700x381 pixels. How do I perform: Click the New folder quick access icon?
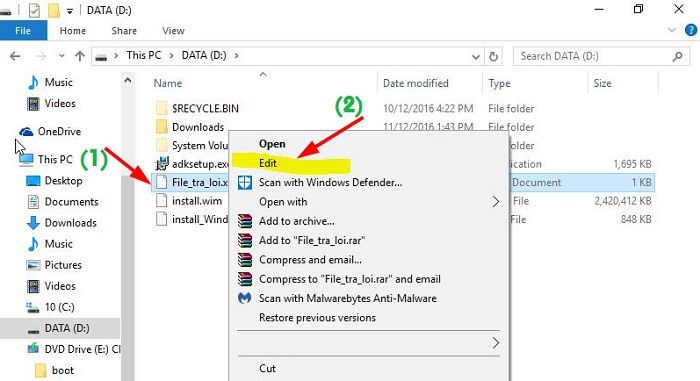54,10
